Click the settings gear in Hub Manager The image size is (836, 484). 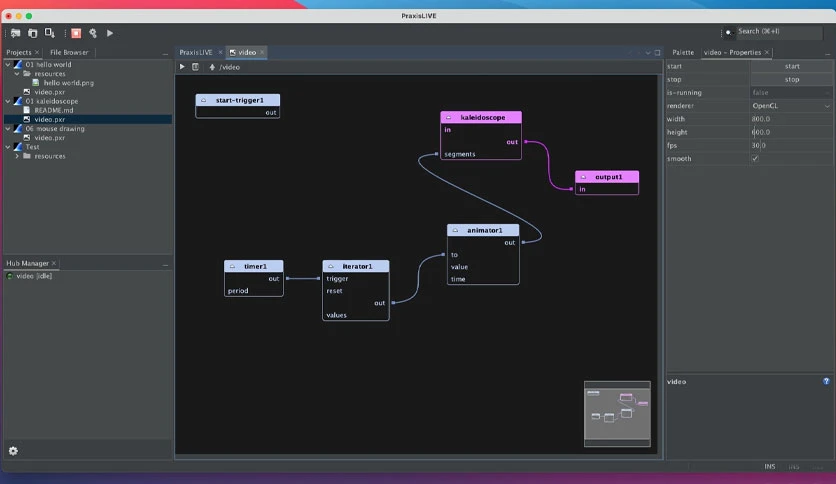13,451
